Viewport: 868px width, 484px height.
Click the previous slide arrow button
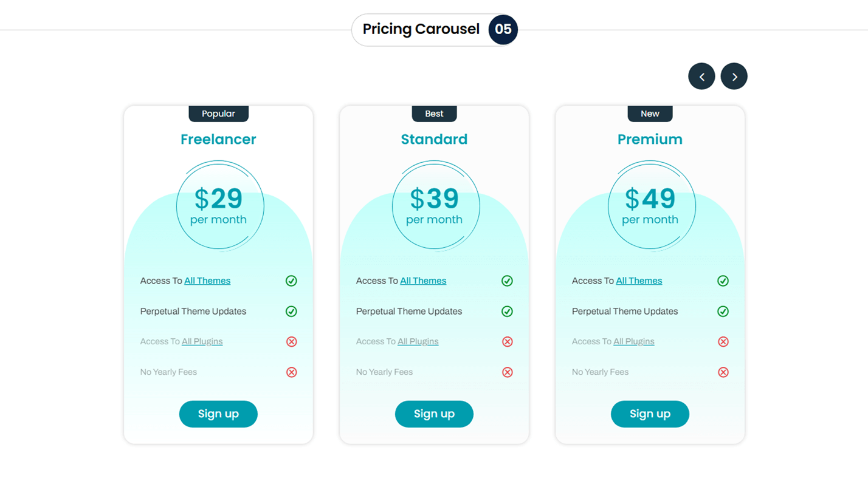click(x=701, y=77)
